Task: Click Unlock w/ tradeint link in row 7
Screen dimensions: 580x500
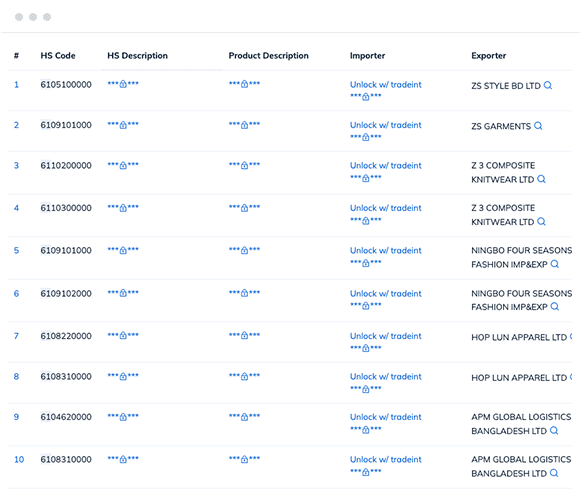Action: click(x=385, y=336)
